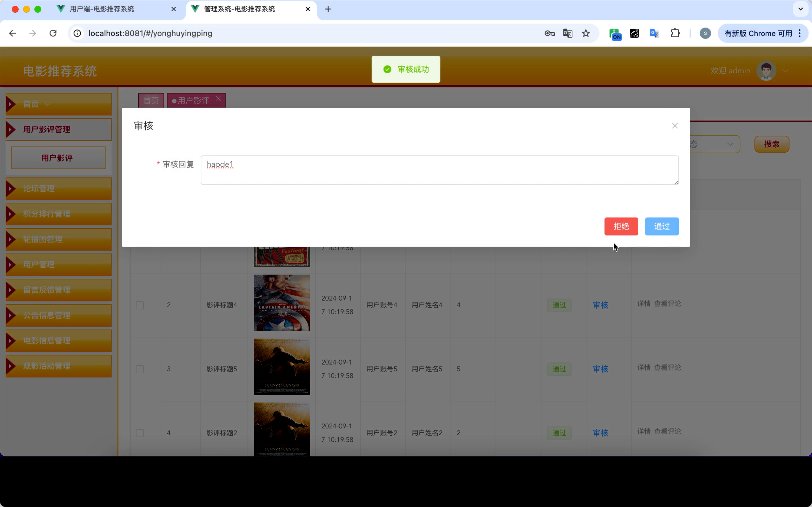Screen dimensions: 812x507
Task: Click the browser back arrow
Action: click(12, 33)
